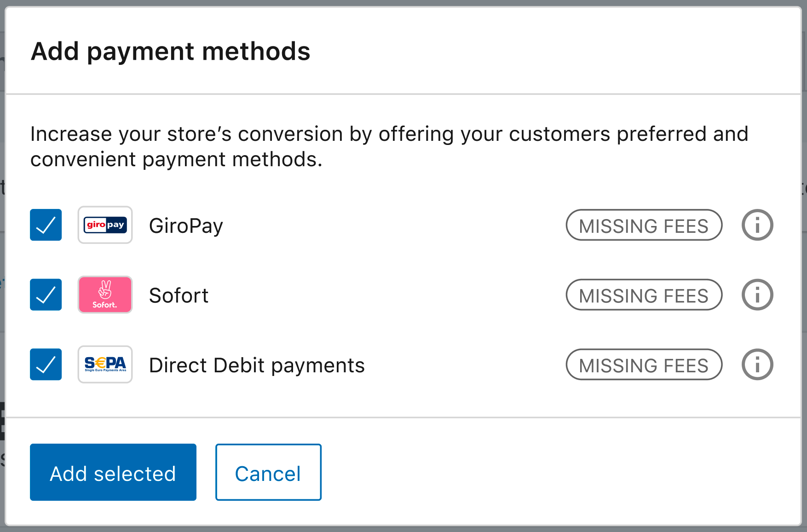Open the info tooltip next to GiroPay
This screenshot has height=532, width=807.
757,225
